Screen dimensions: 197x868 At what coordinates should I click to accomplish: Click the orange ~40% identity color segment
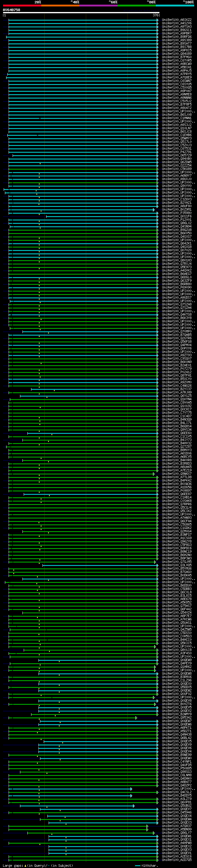60,6
